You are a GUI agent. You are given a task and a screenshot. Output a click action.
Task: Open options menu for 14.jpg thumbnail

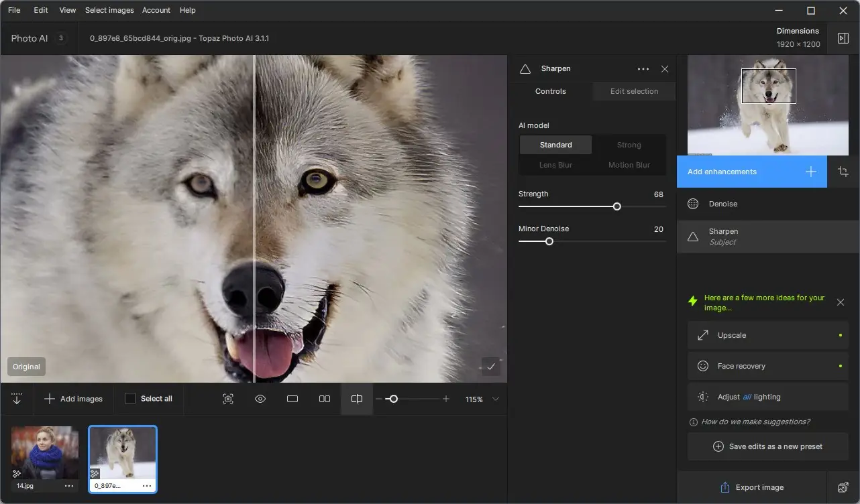69,486
